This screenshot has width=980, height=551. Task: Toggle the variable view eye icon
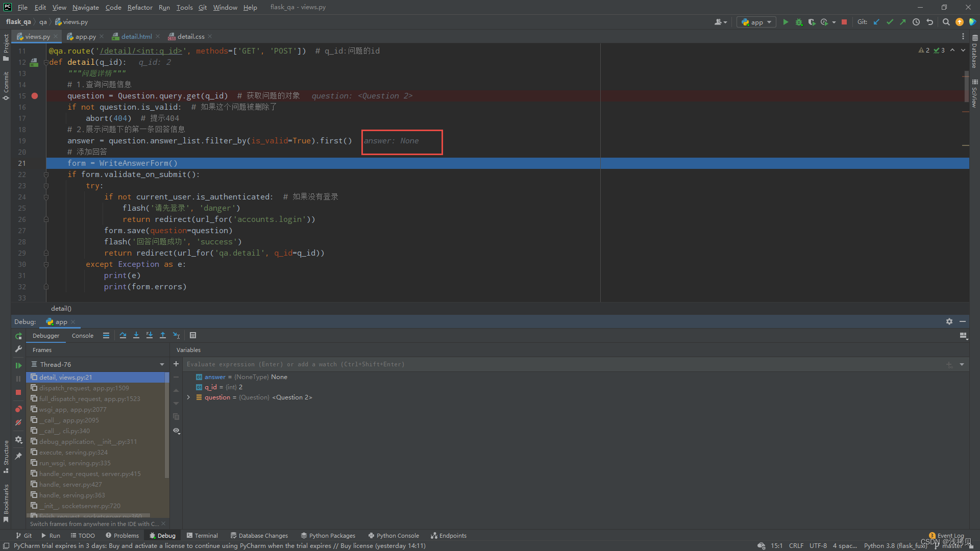(177, 431)
